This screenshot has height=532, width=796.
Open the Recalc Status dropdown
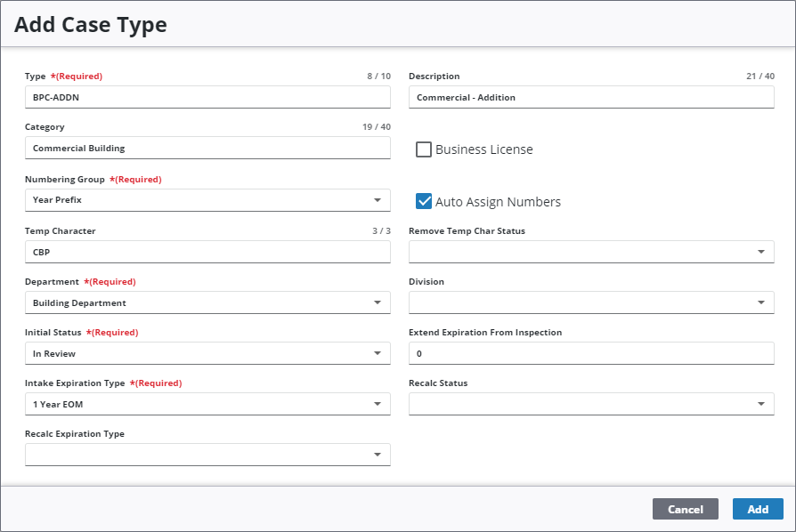click(x=591, y=404)
